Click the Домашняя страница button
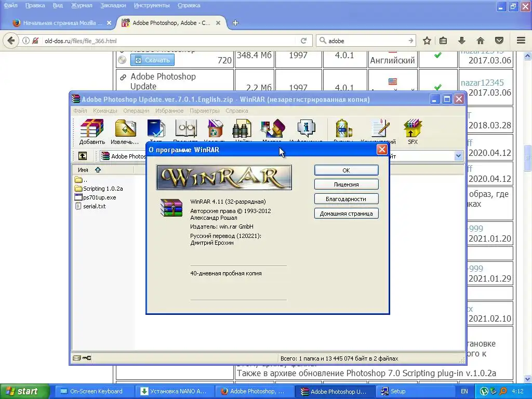Screen dimensions: 532x399 (x=346, y=214)
